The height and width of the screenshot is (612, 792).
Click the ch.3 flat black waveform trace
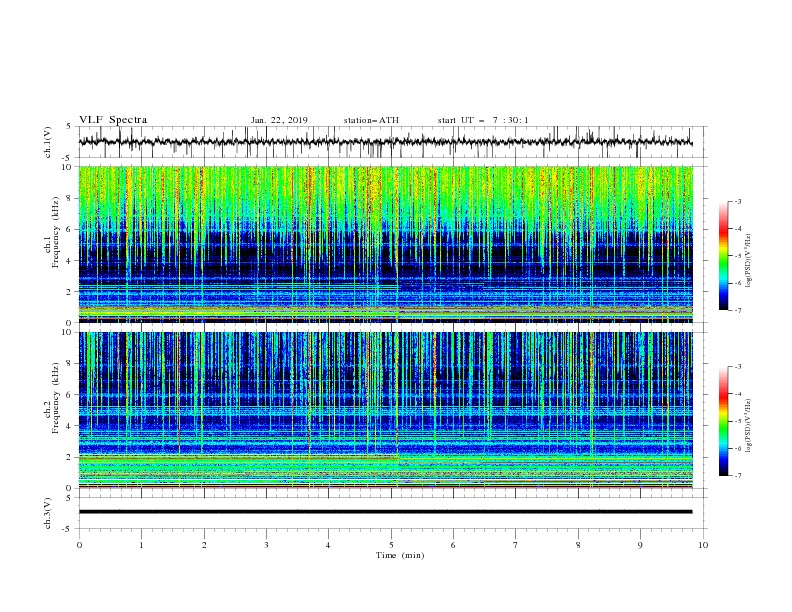tap(385, 512)
